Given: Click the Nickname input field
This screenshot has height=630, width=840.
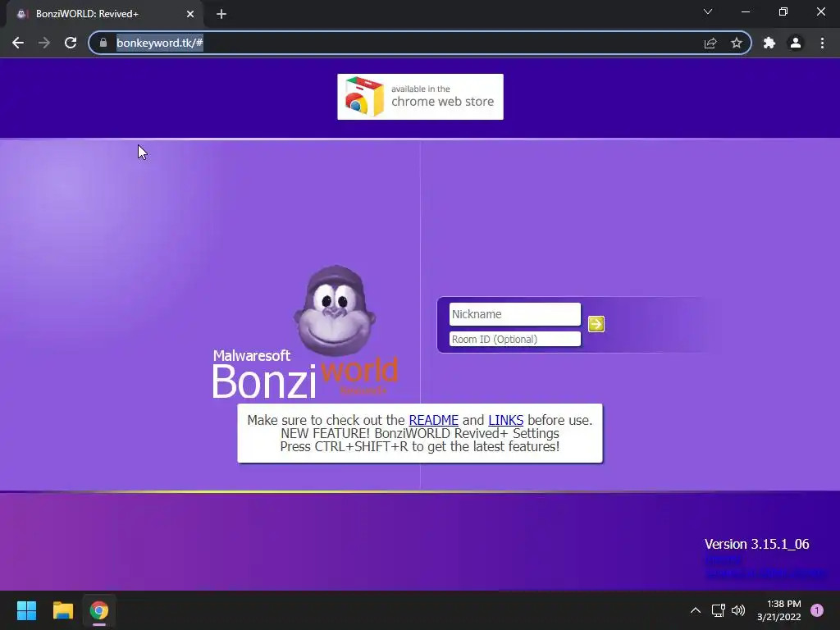Looking at the screenshot, I should pyautogui.click(x=515, y=314).
